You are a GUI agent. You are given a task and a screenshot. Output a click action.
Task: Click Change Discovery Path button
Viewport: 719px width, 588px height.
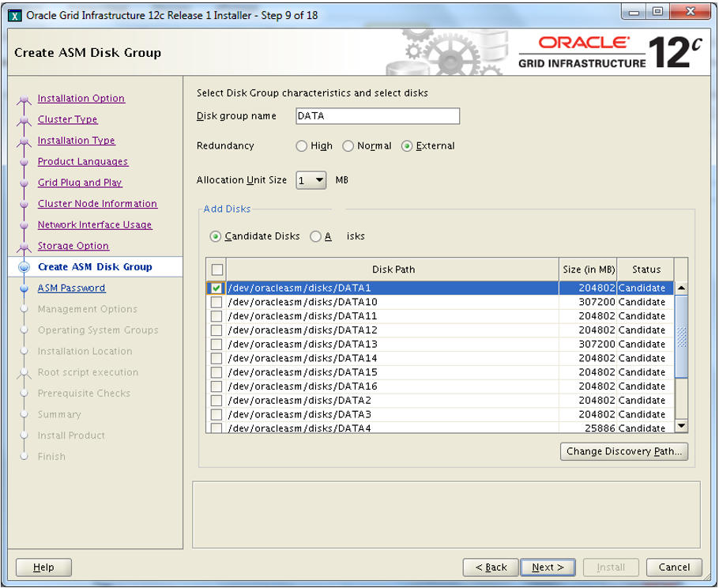(x=624, y=451)
